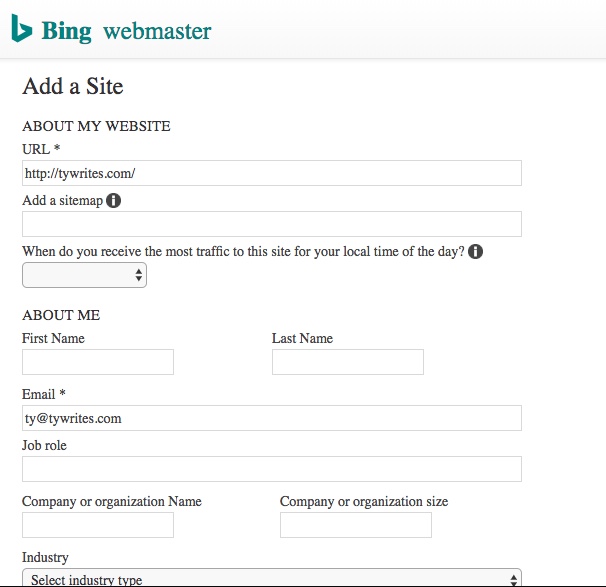Show info tooltip for traffic time question
This screenshot has width=606, height=587.
(476, 251)
